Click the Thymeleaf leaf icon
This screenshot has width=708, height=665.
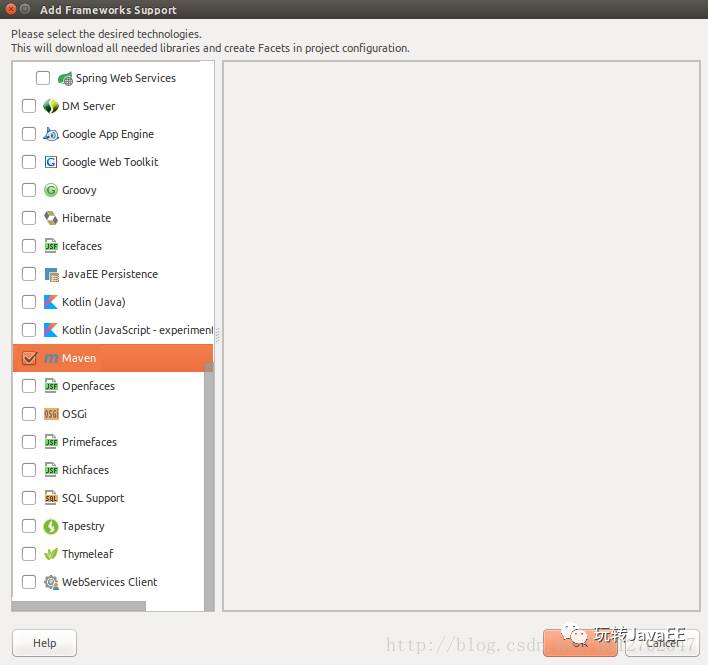51,554
